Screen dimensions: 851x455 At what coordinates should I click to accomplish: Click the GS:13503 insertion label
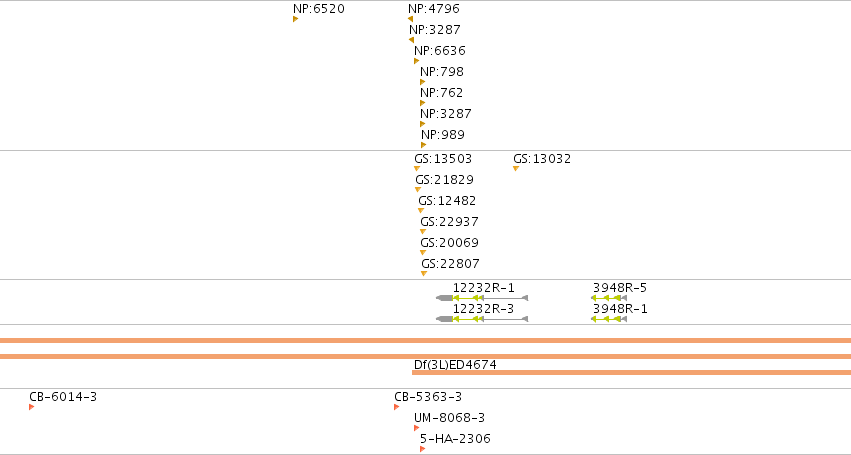(443, 159)
